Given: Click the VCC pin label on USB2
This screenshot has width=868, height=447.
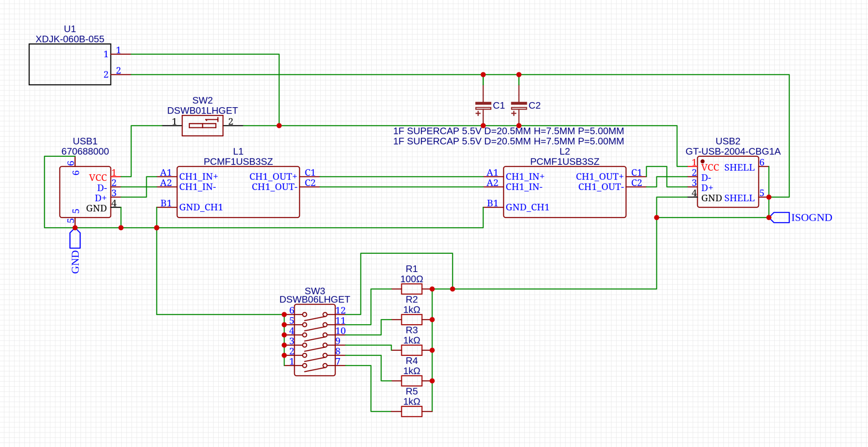Looking at the screenshot, I should (710, 167).
